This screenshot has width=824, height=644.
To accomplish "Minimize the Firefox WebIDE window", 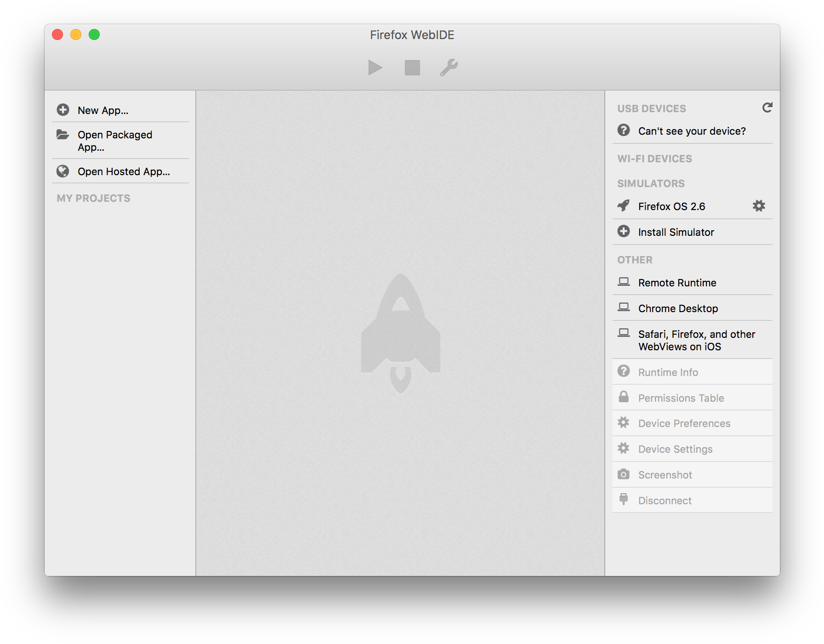I will pos(76,34).
